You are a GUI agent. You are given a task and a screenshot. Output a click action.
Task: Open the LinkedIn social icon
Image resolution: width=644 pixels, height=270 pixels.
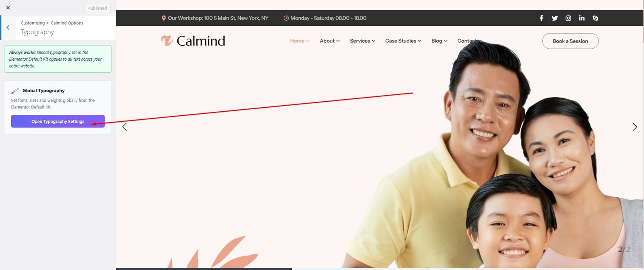[x=582, y=18]
